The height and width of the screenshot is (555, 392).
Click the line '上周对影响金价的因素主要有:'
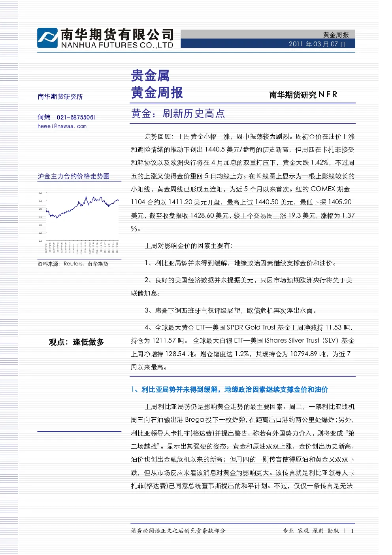tap(189, 246)
